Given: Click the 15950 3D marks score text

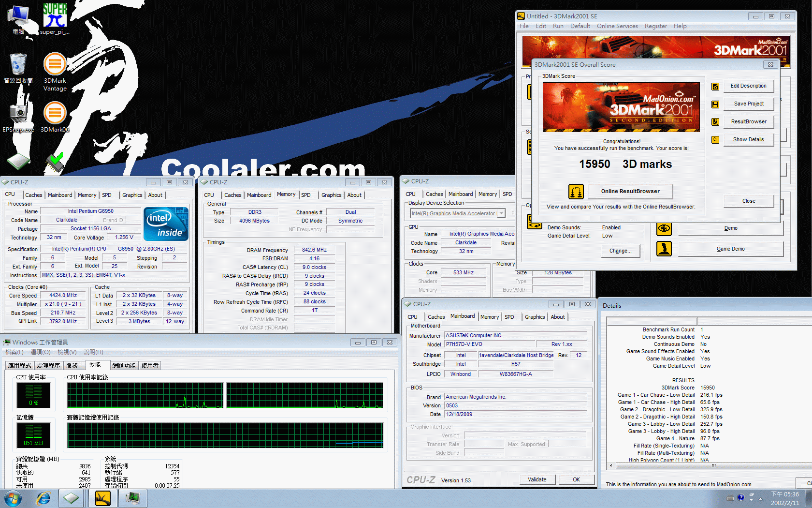Looking at the screenshot, I should 625,164.
